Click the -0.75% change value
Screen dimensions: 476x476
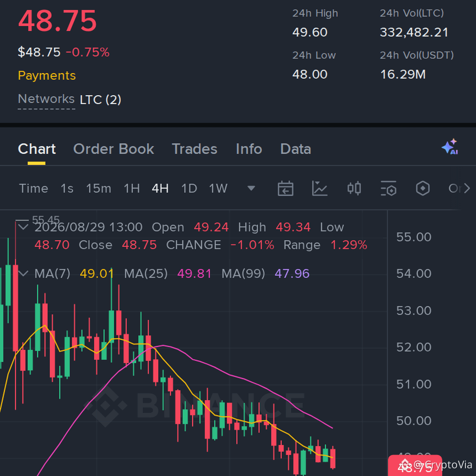[x=87, y=52]
